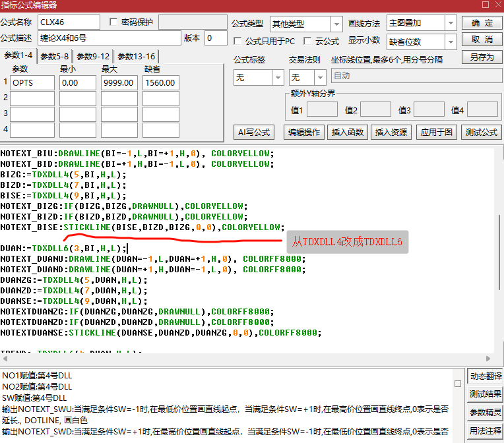Toggle the 云公式 checkbox
The width and height of the screenshot is (504, 443).
point(307,41)
